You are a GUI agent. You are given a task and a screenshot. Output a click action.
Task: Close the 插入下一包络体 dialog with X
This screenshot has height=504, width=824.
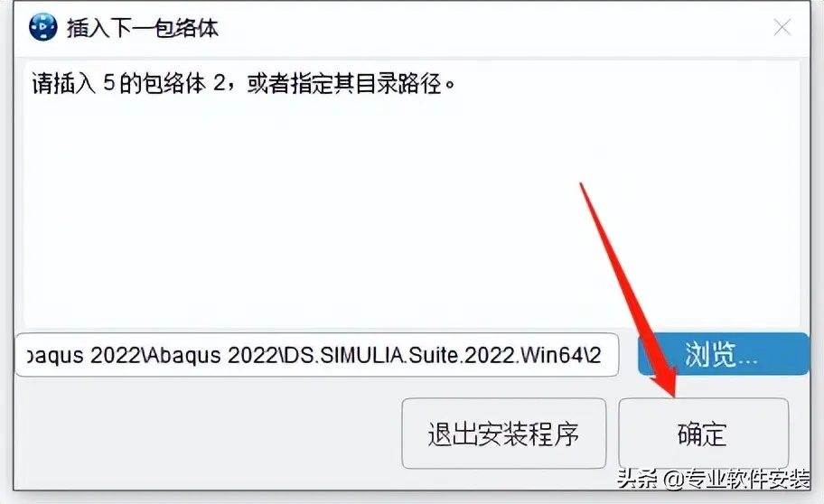[x=782, y=27]
